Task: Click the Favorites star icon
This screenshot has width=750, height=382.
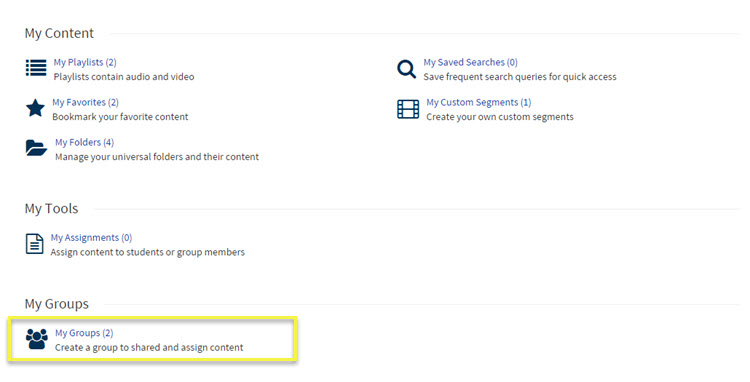Action: [x=35, y=108]
